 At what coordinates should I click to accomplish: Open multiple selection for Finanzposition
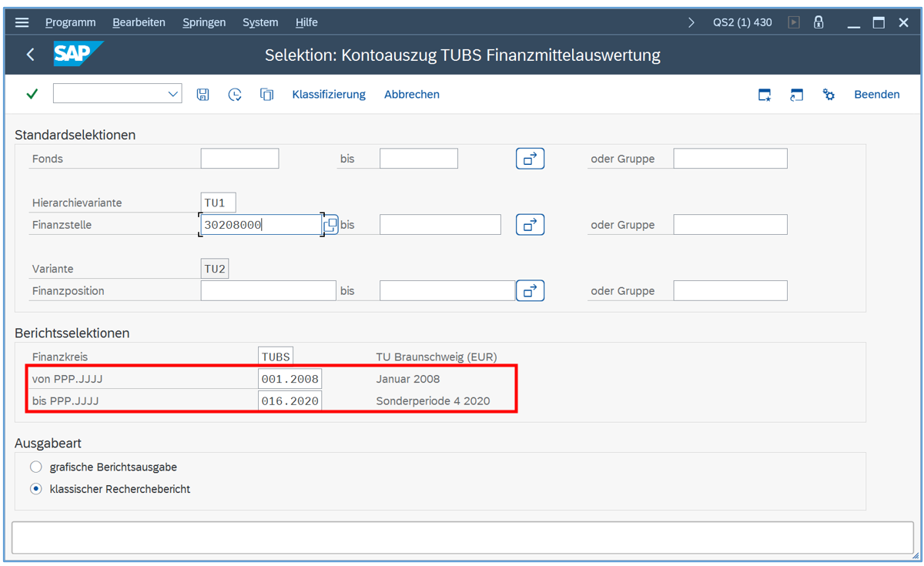pyautogui.click(x=530, y=291)
